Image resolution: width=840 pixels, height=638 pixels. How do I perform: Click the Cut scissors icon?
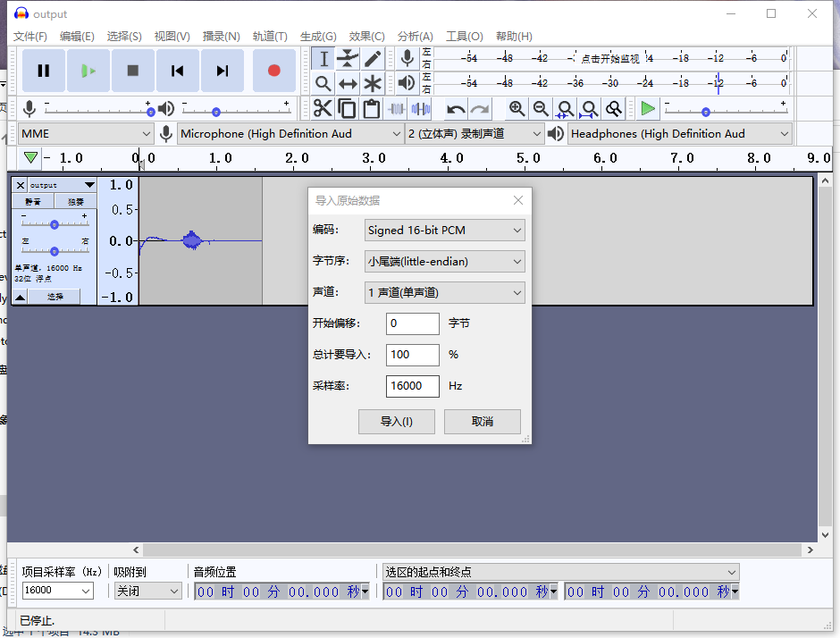click(323, 109)
